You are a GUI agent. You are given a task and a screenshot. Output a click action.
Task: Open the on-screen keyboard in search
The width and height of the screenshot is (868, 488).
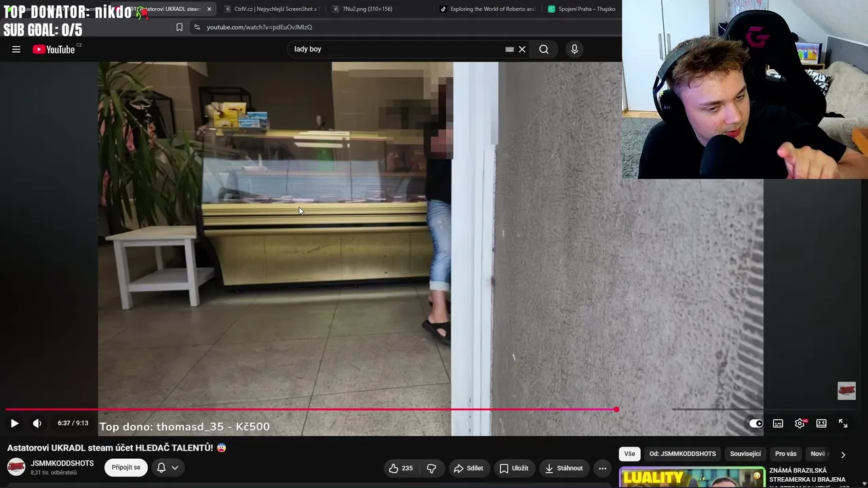[x=509, y=49]
